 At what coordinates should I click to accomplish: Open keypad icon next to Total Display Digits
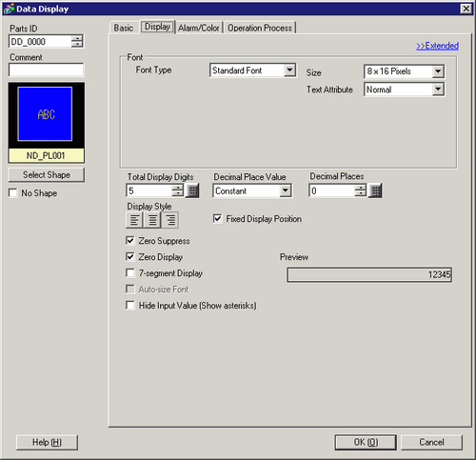tap(192, 190)
